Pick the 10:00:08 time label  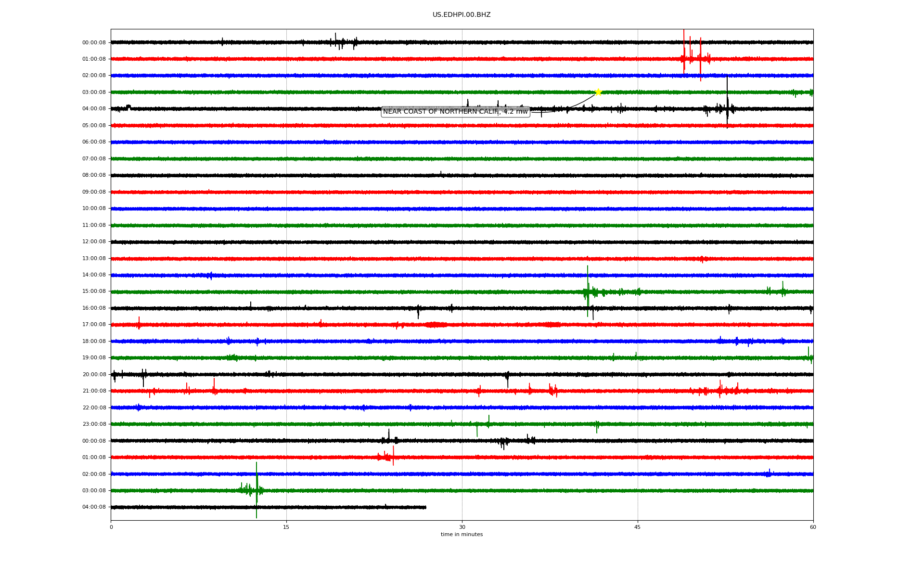click(x=94, y=209)
